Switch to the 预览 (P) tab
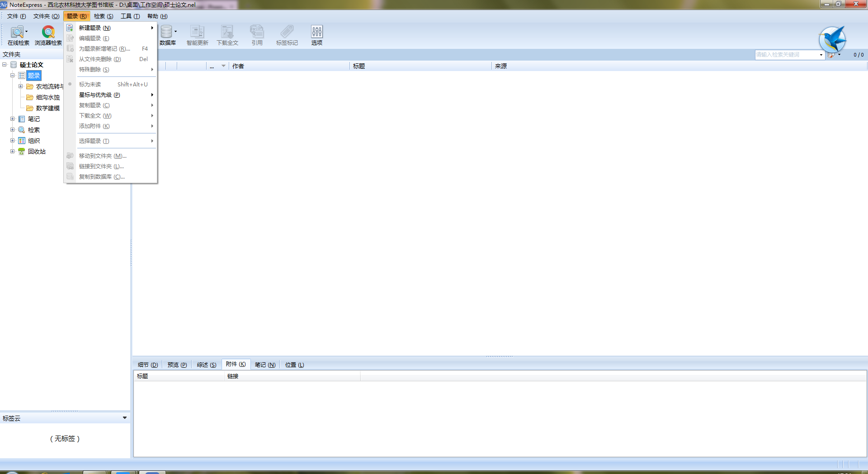The image size is (868, 474). [x=177, y=365]
